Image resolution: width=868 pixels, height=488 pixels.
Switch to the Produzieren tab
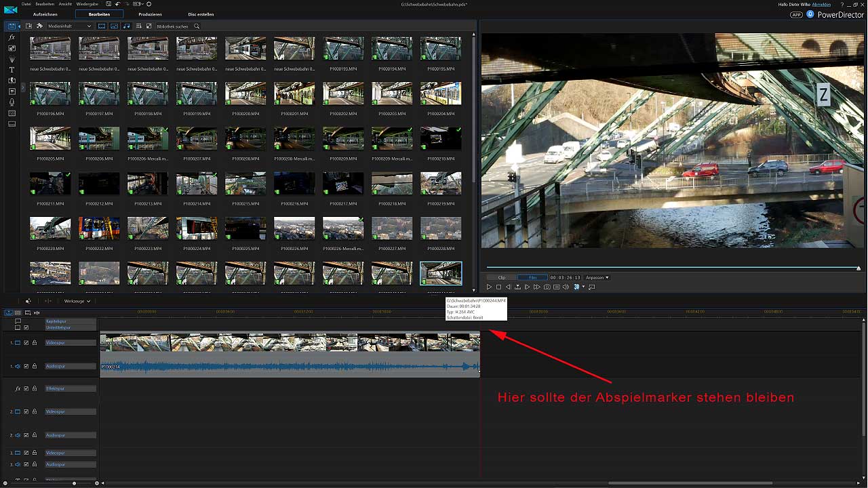pyautogui.click(x=150, y=14)
